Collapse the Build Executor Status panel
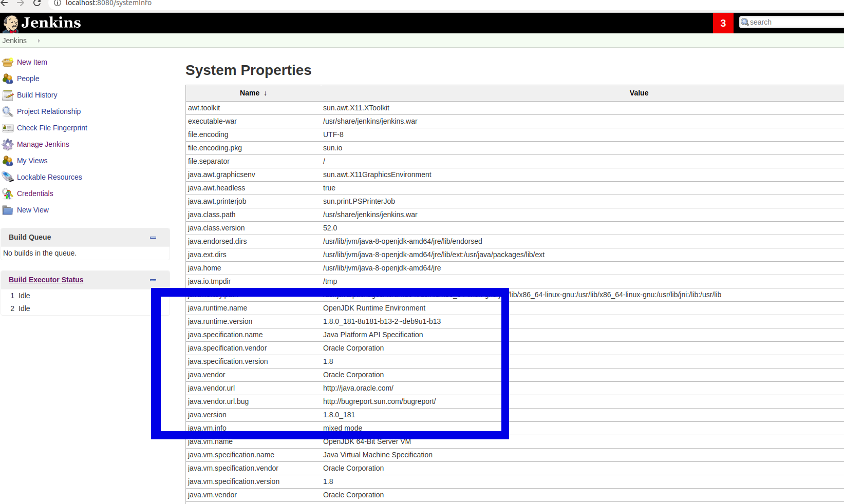 (153, 280)
